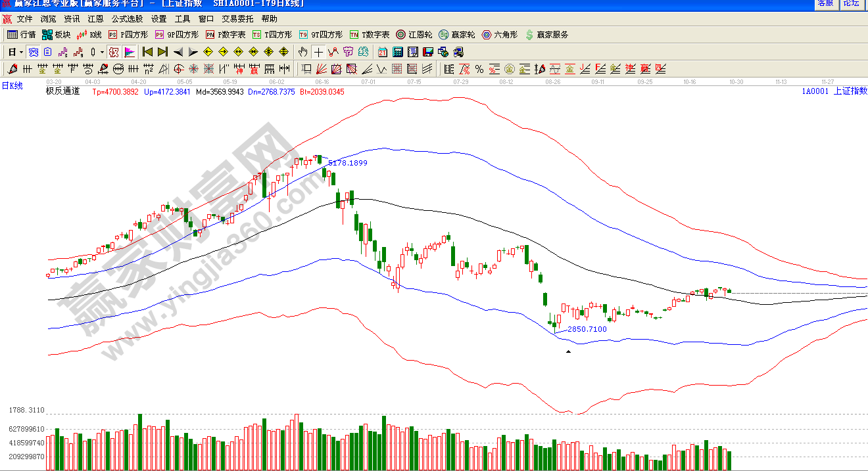Jump to first bar with skip-left arrow
Image resolution: width=868 pixels, height=471 pixels.
tap(147, 52)
